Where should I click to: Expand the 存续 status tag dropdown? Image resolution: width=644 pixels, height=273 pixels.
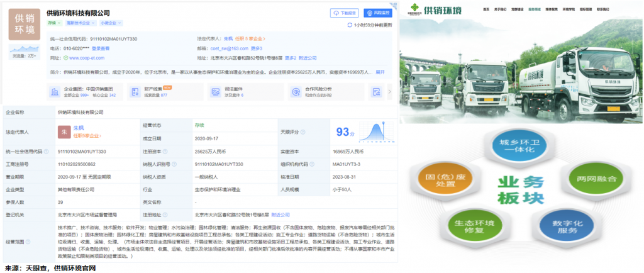(55, 23)
